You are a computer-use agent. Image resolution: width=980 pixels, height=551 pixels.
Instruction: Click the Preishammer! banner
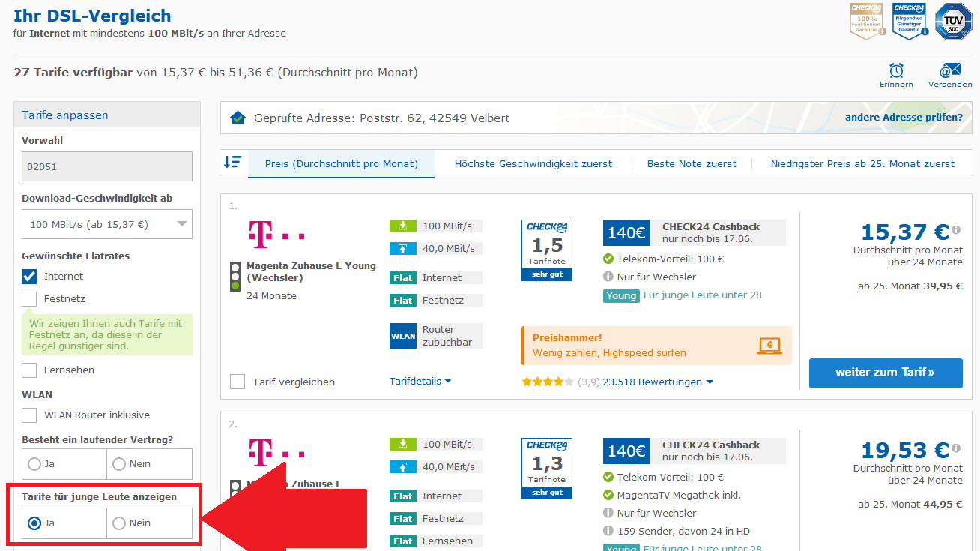coord(656,346)
